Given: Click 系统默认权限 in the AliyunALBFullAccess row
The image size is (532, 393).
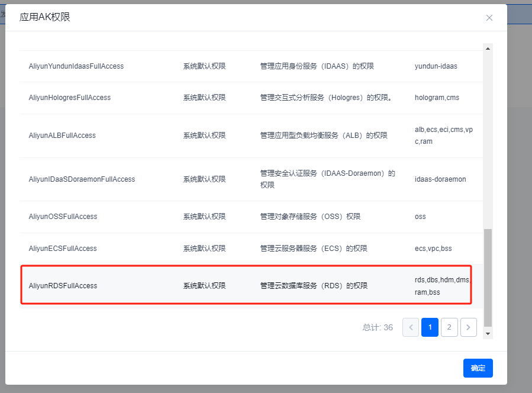Looking at the screenshot, I should [204, 136].
